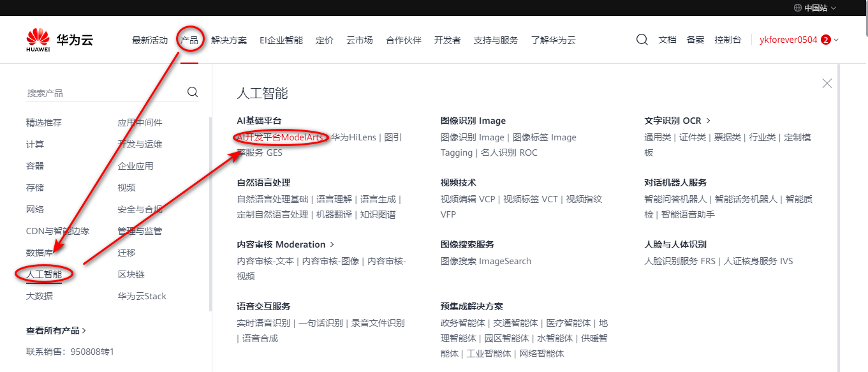The image size is (868, 372).
Task: Select 存储 category
Action: point(35,188)
